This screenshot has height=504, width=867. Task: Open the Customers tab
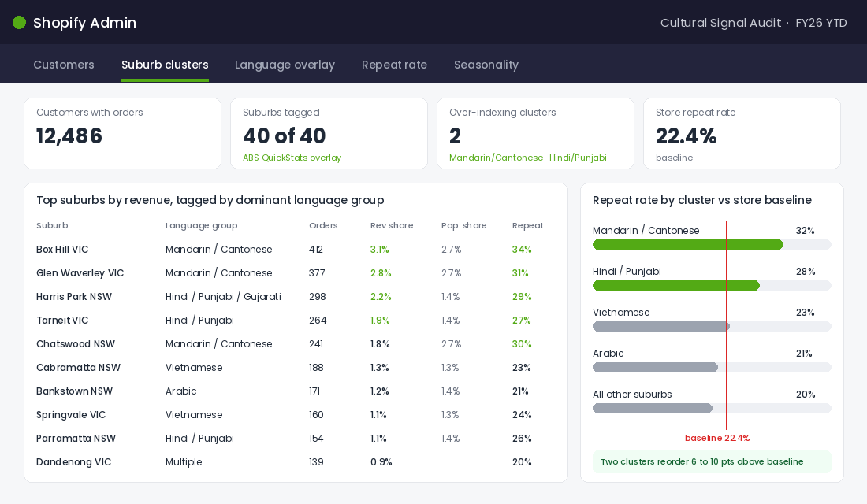[x=64, y=65]
